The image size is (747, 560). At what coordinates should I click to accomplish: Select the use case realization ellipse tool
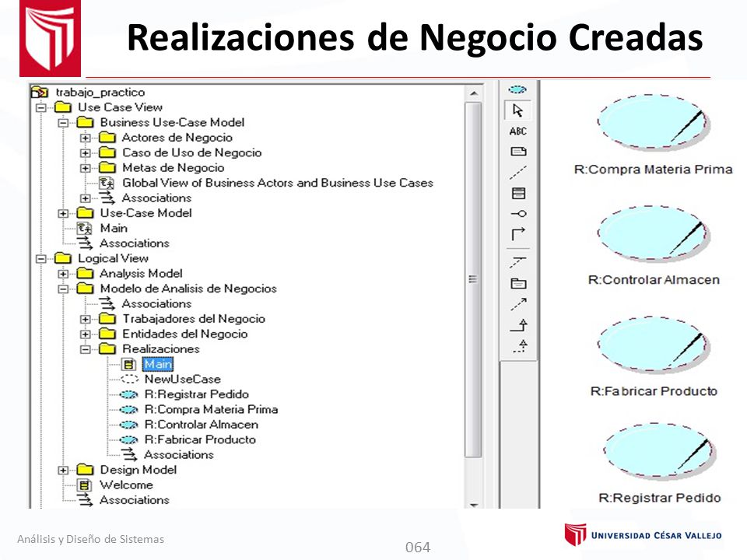pyautogui.click(x=517, y=89)
